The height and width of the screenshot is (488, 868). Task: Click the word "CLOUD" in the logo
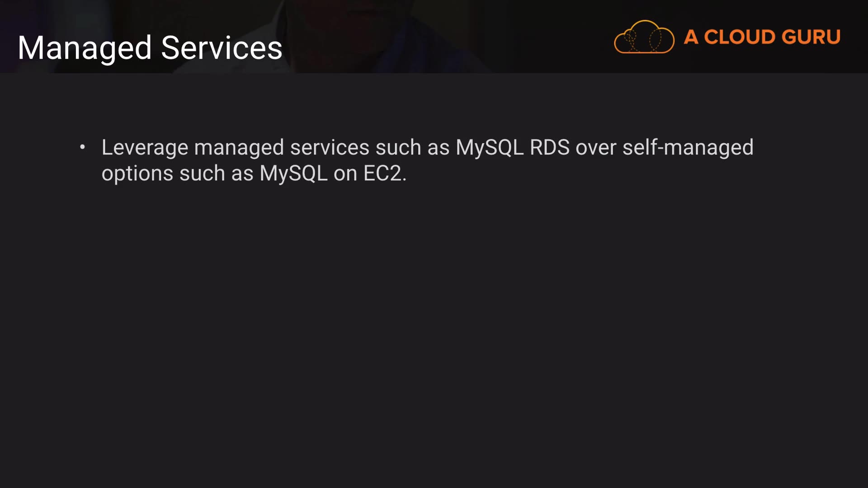tap(739, 37)
